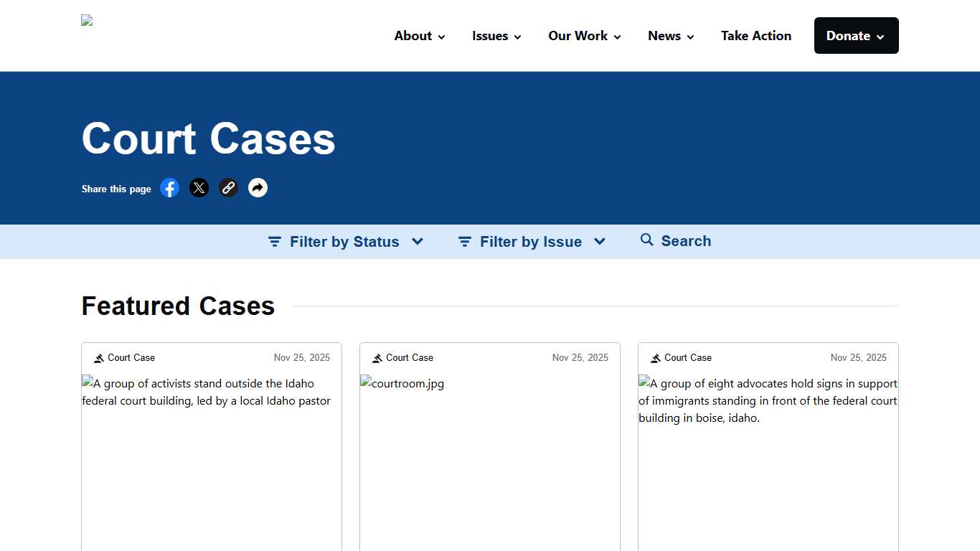Click the filter icon beside Filter by Status
The height and width of the screenshot is (551, 980).
[x=275, y=241]
